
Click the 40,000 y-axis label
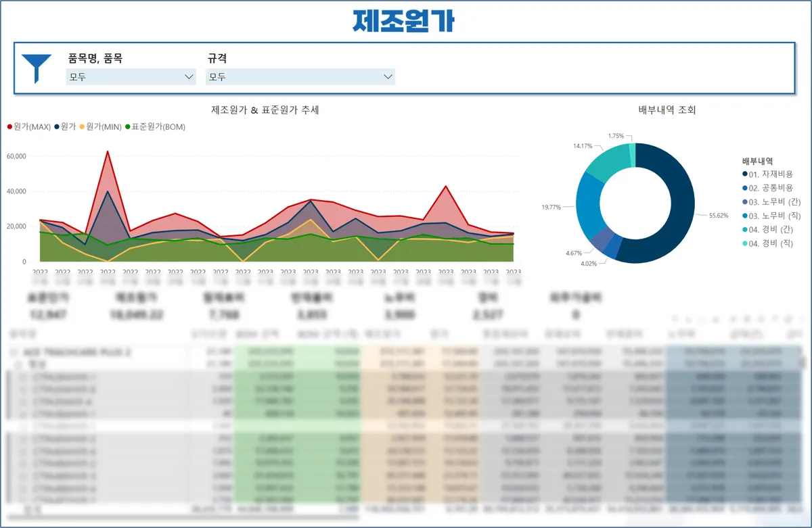pos(15,191)
